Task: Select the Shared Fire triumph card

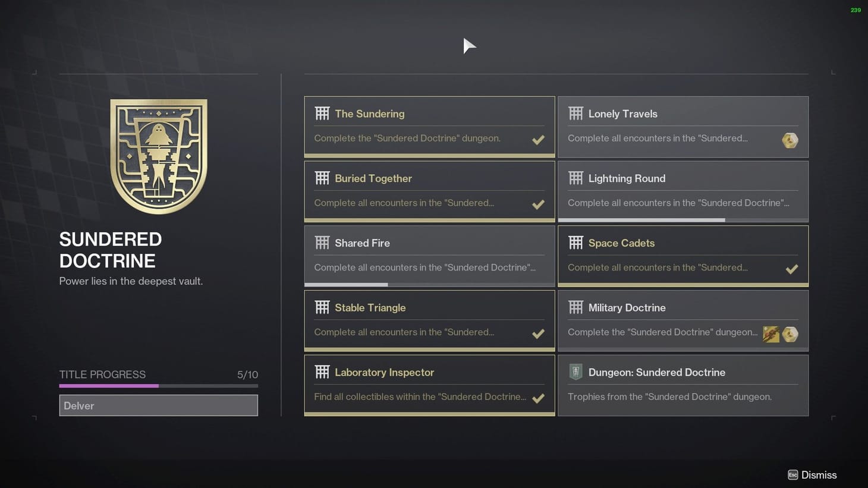Action: (x=429, y=256)
